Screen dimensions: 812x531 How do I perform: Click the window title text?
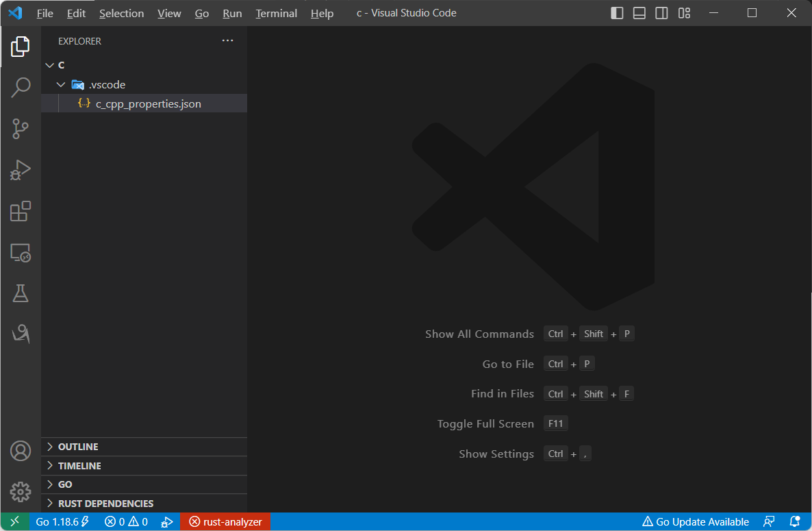pos(407,13)
